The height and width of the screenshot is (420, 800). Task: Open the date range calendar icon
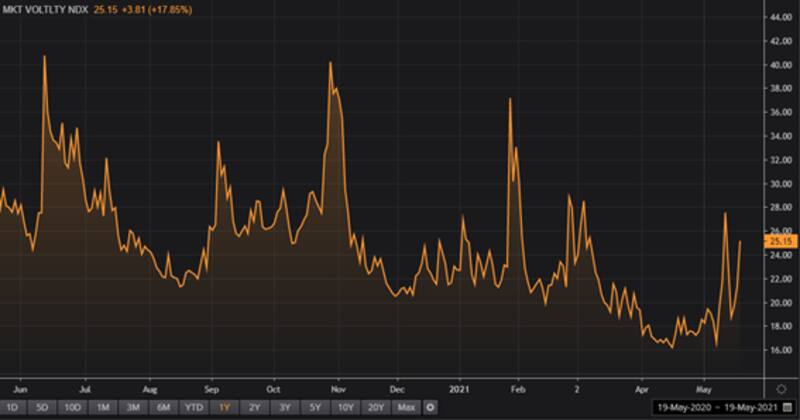tap(785, 407)
